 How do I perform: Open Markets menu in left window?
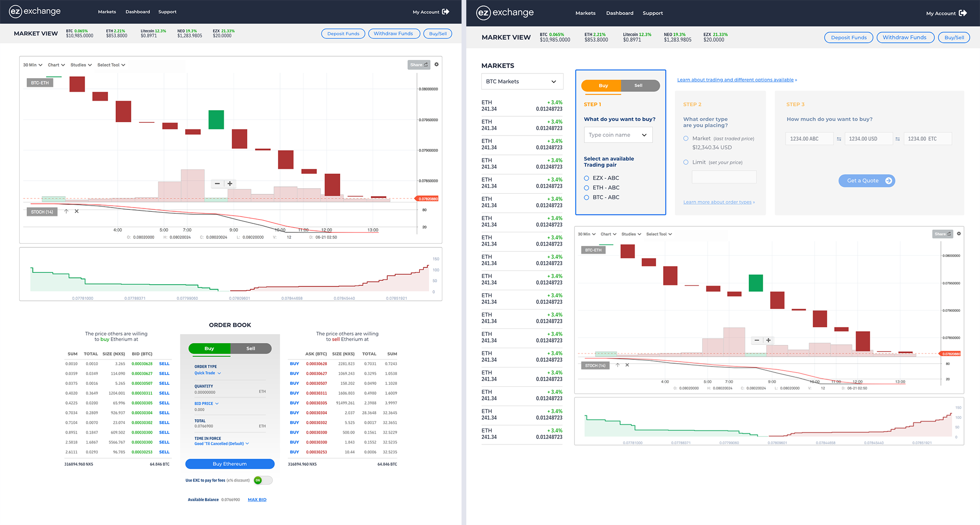[107, 12]
